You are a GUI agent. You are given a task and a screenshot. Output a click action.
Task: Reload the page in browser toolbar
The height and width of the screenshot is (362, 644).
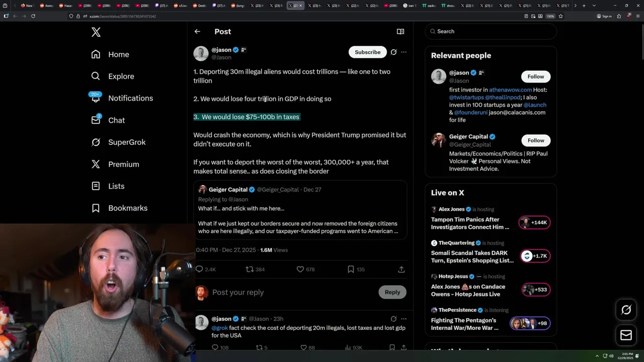point(33,16)
